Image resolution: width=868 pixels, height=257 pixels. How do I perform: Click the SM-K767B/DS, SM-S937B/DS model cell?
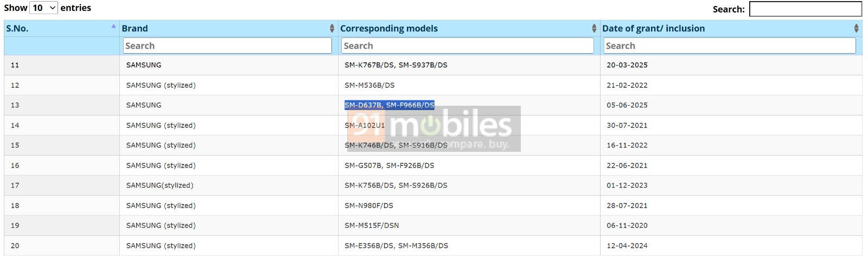click(x=395, y=65)
